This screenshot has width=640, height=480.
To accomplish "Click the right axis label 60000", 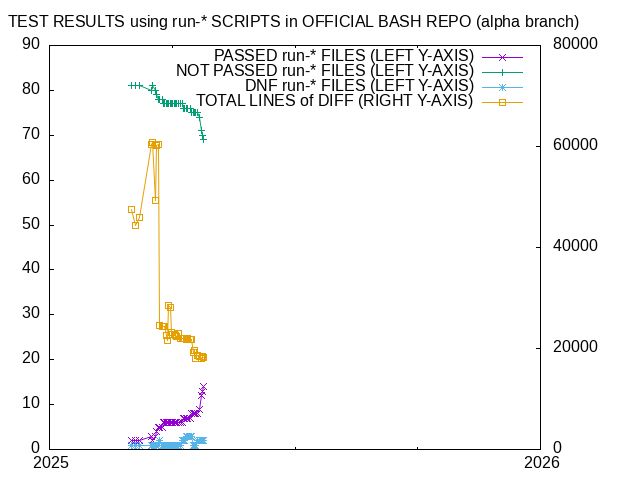I will [575, 144].
